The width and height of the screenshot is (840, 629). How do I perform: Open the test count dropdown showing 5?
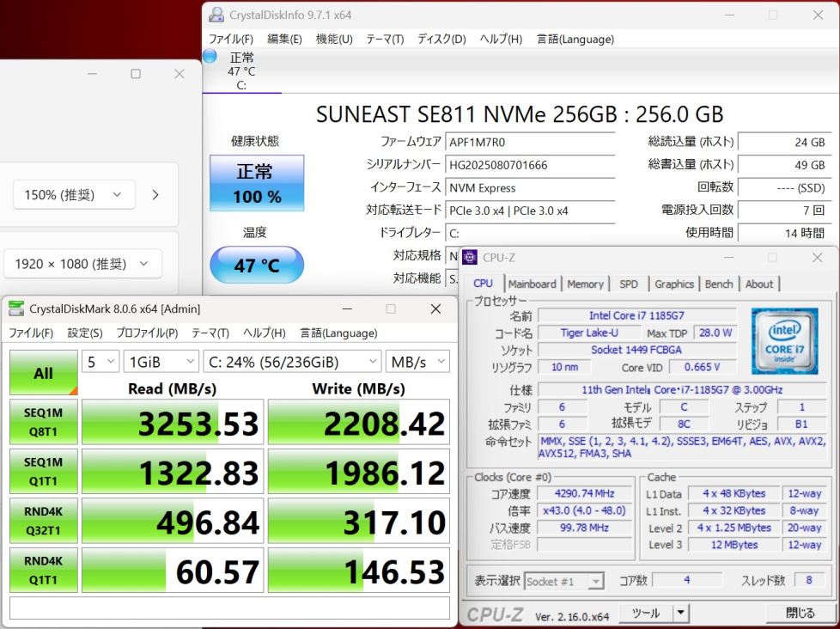pyautogui.click(x=100, y=362)
